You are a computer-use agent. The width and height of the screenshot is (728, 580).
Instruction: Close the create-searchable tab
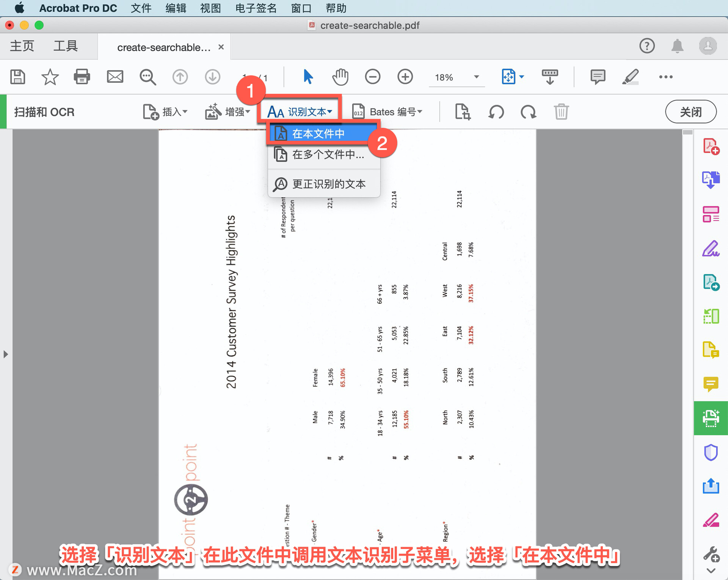221,47
